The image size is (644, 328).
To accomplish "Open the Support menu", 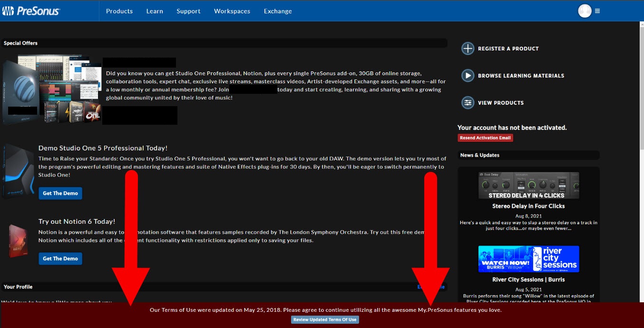I will pos(188,11).
